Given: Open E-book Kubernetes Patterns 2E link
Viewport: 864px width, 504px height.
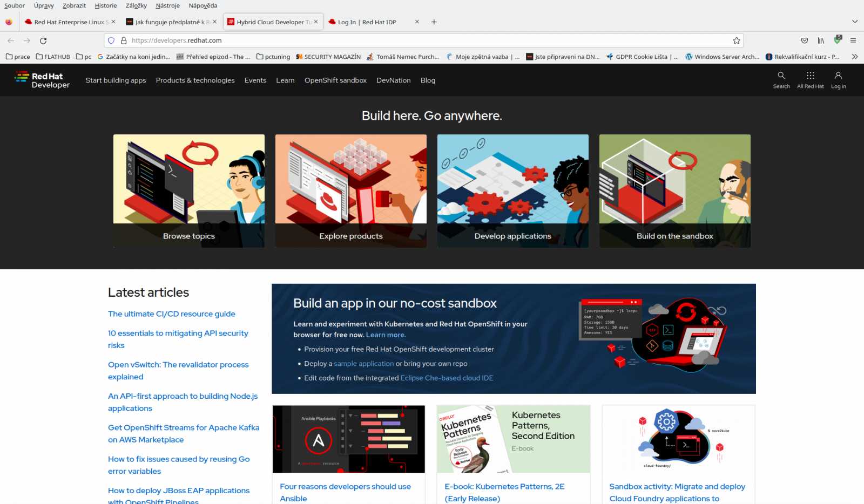Looking at the screenshot, I should [x=504, y=493].
